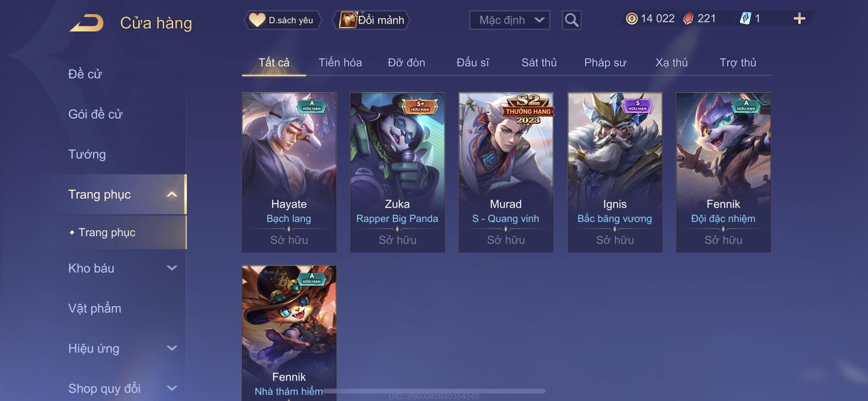
Task: Click the horizontal scrollbar at bottom
Action: [x=434, y=391]
